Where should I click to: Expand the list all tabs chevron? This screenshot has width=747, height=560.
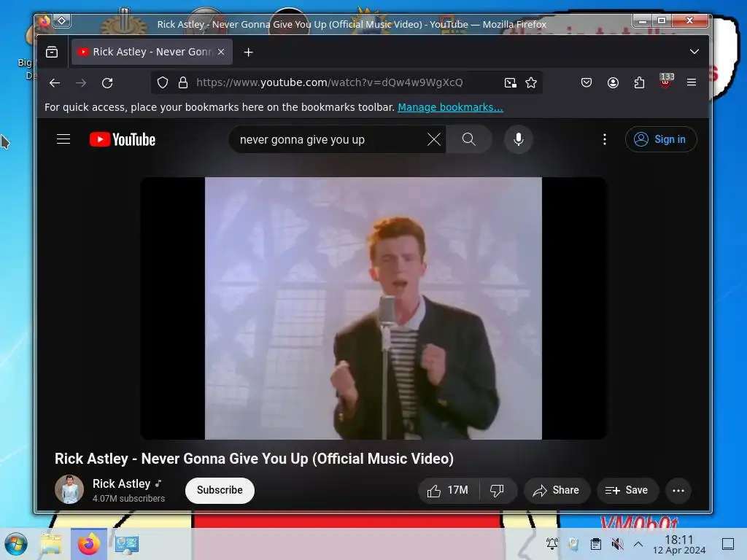point(694,52)
